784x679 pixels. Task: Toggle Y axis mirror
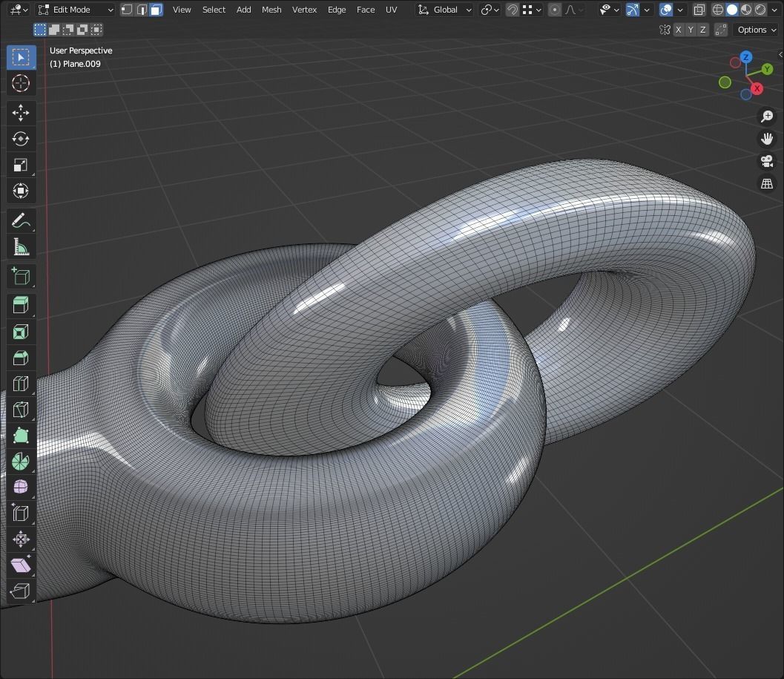tap(691, 30)
